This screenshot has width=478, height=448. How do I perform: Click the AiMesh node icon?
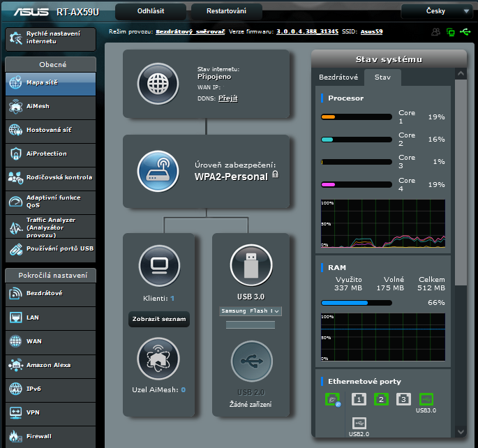coord(158,358)
